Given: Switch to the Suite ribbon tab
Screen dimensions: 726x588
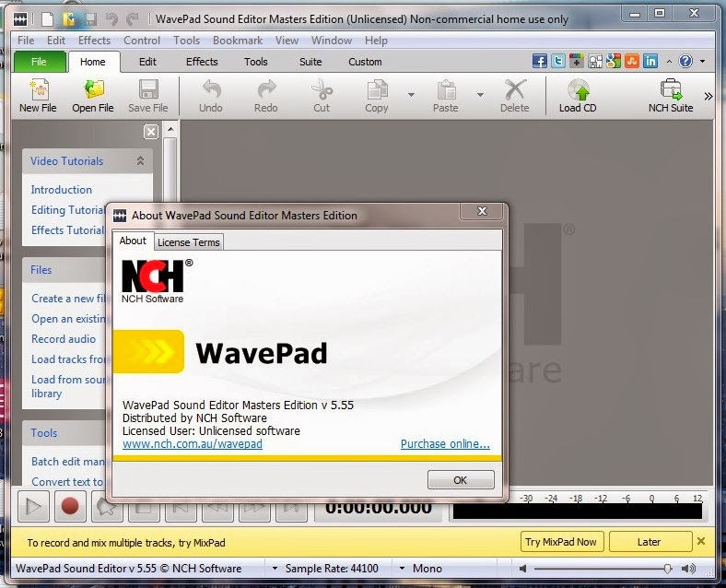Looking at the screenshot, I should click(310, 62).
